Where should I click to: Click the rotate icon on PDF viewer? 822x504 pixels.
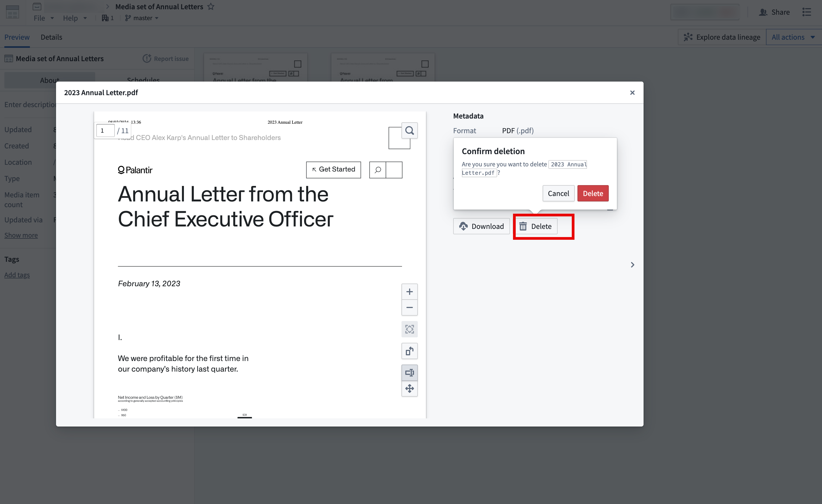coord(409,350)
